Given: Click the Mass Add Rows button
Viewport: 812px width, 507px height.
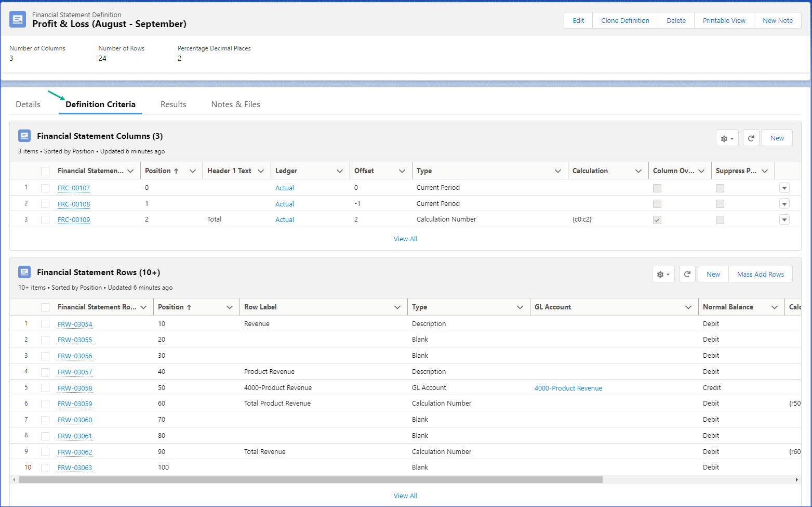Looking at the screenshot, I should (760, 275).
